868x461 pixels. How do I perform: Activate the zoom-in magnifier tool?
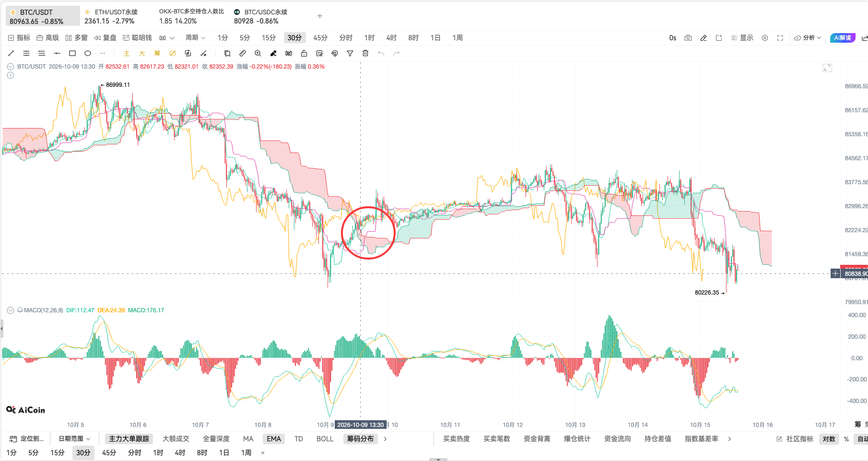pyautogui.click(x=258, y=53)
